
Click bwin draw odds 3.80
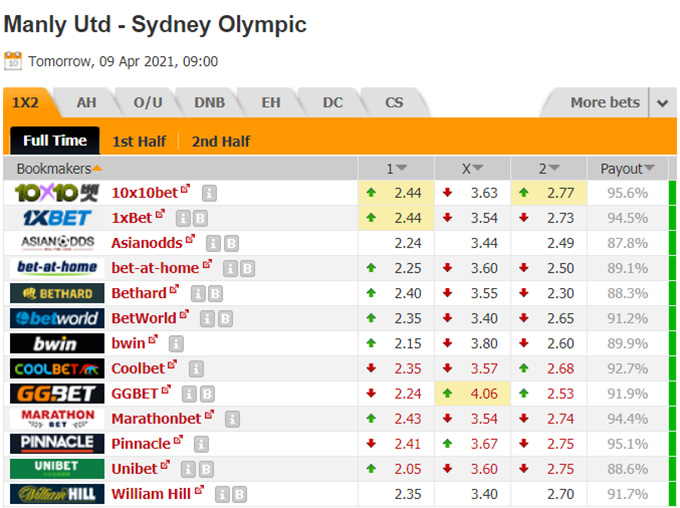484,344
